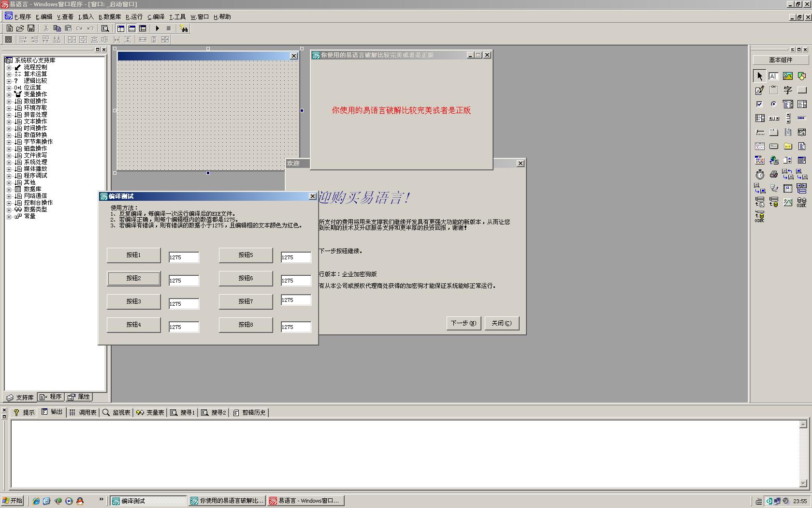Toggle the first panel layout view button
This screenshot has width=812, height=508.
click(121, 29)
